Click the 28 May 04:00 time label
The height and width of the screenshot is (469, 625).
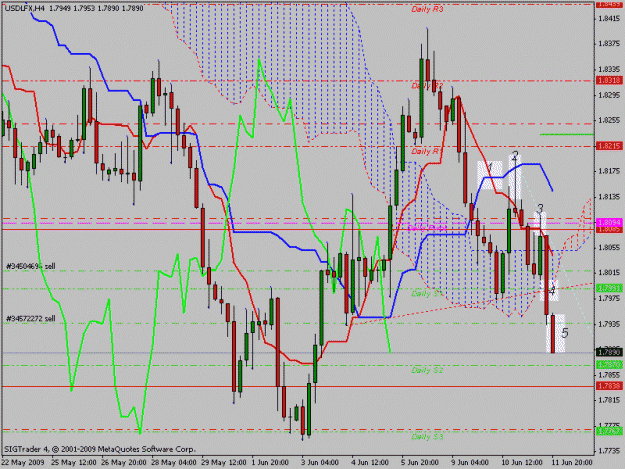pos(174,463)
